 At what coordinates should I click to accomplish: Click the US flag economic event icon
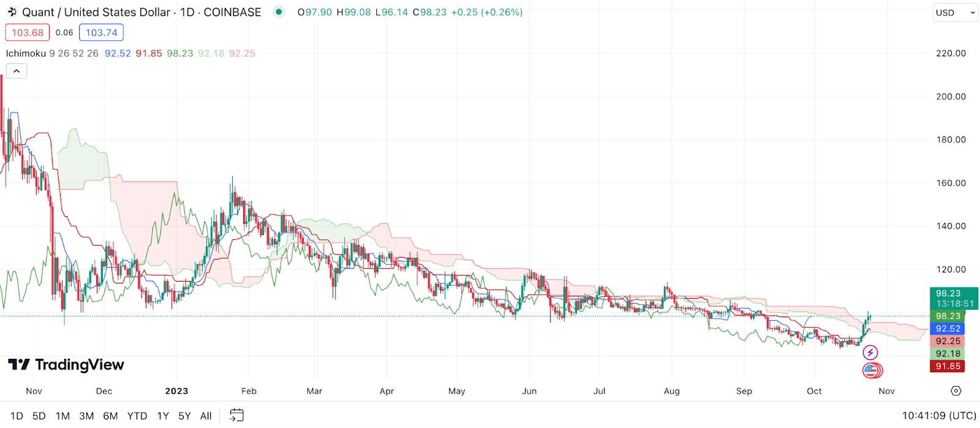coord(871,370)
